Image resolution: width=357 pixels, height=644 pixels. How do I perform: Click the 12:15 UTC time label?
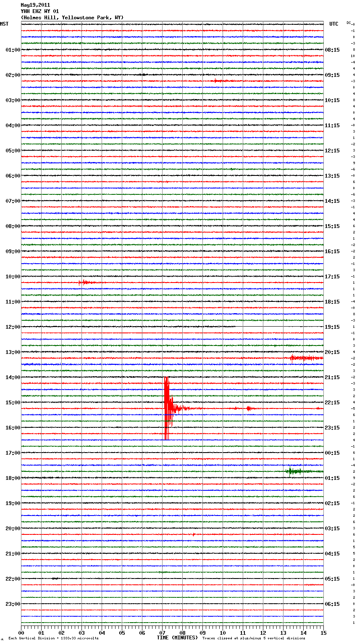point(332,151)
